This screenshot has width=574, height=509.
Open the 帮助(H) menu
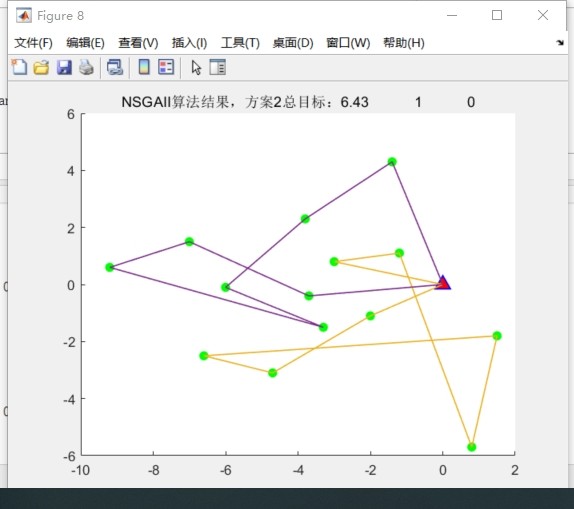[x=404, y=43]
